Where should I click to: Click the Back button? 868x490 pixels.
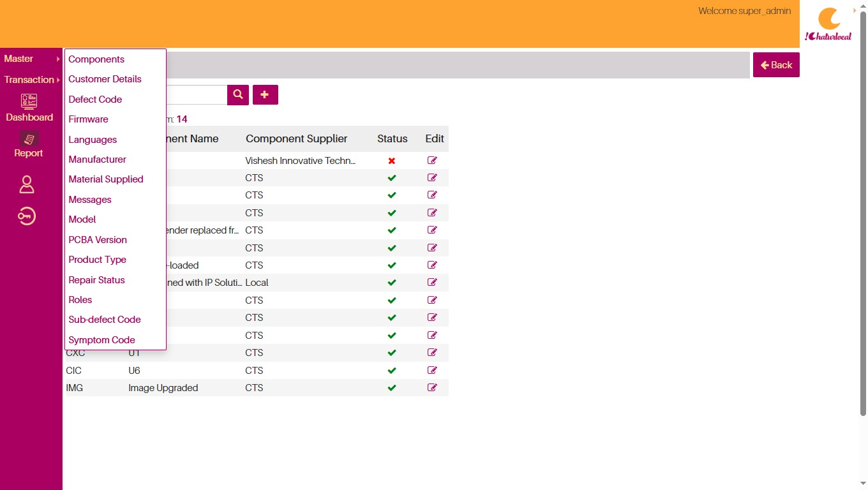pyautogui.click(x=776, y=65)
